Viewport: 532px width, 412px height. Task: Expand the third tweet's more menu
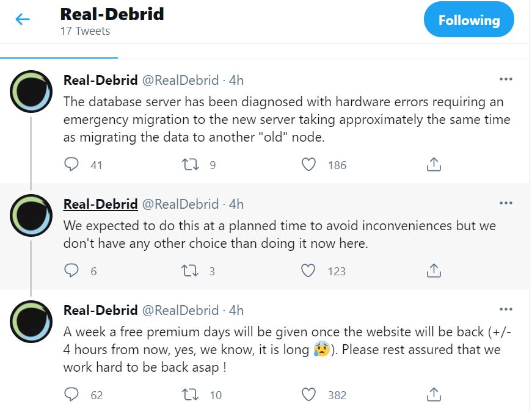coord(506,309)
